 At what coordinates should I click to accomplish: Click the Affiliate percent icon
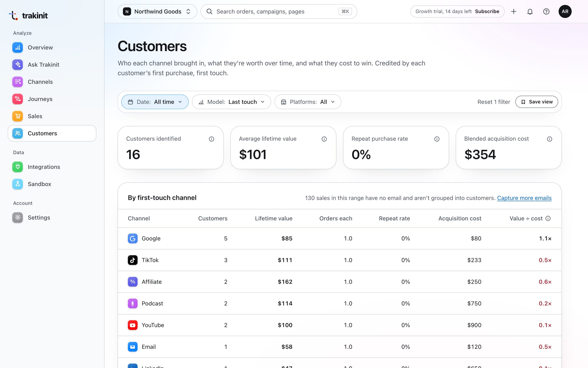133,282
